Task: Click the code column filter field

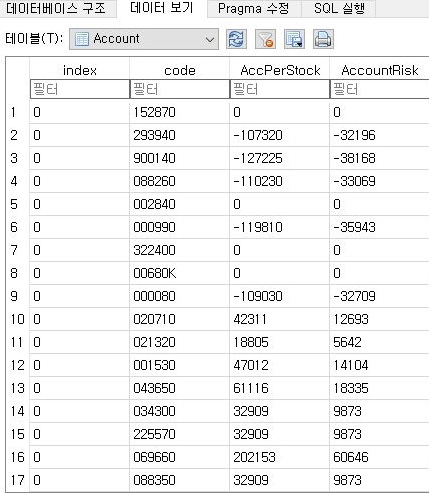Action: tap(180, 89)
